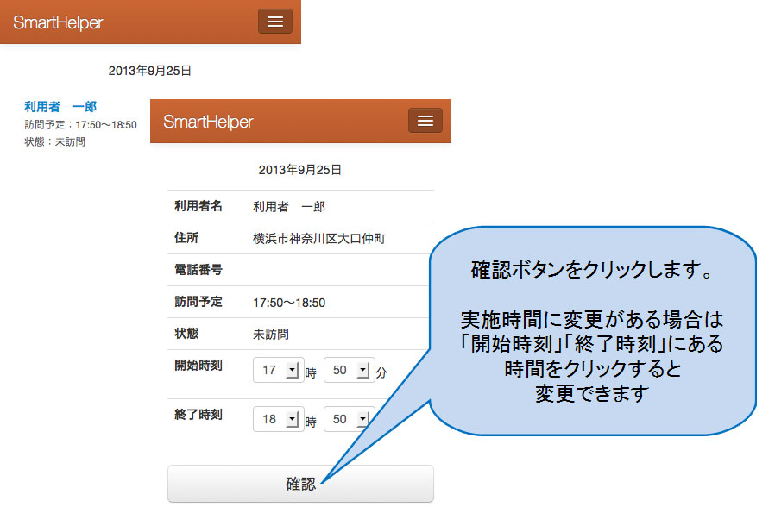Click SmartHelper logo in back window header
This screenshot has height=532, width=775.
[58, 22]
